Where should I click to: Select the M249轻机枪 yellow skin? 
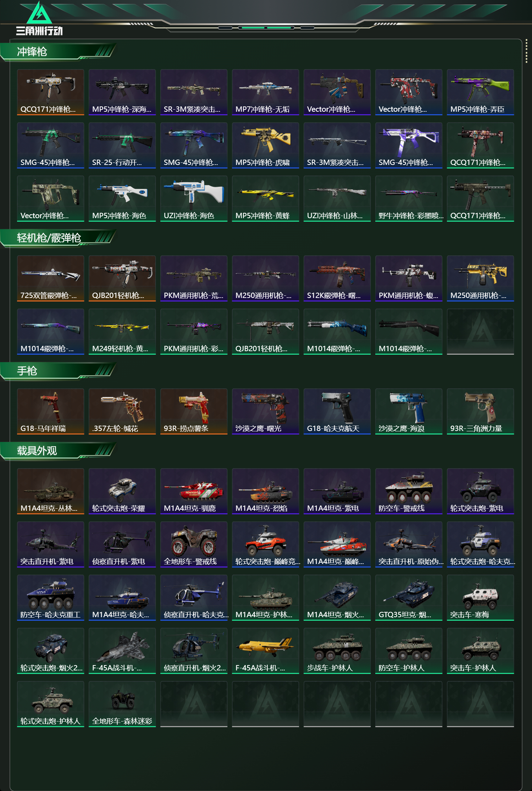click(122, 332)
